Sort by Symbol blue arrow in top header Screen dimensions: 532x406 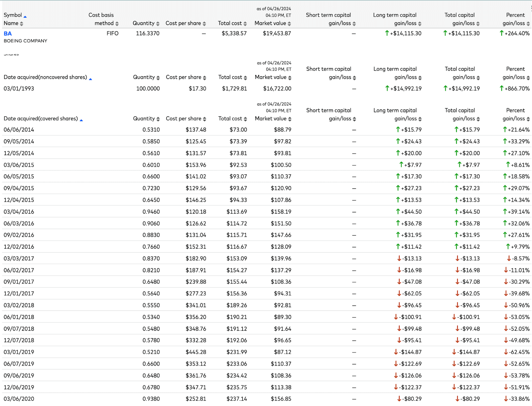point(25,17)
